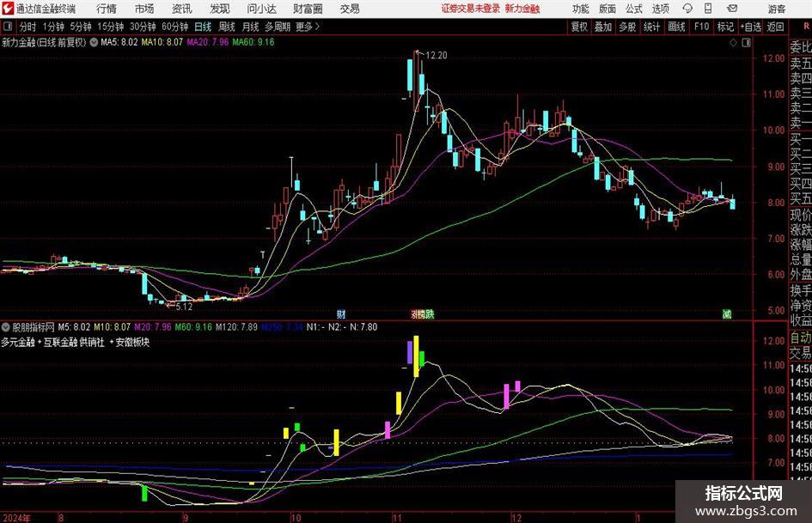Click the 新力金融(日线 前复权) chart title

click(44, 42)
